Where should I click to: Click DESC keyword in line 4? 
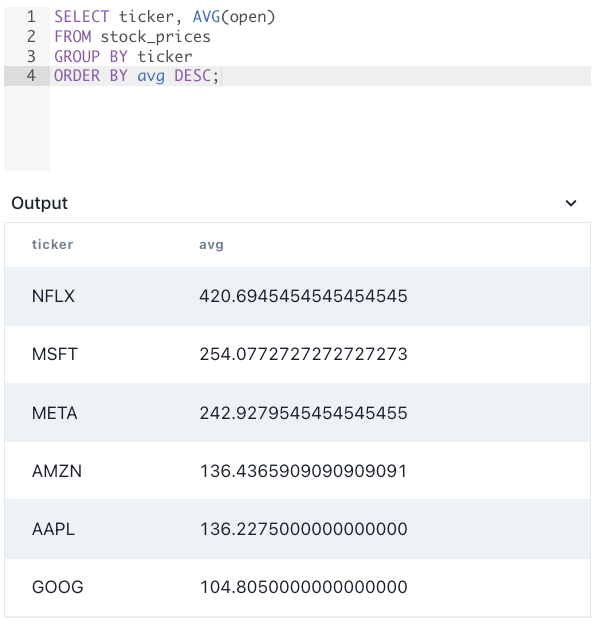[x=193, y=76]
